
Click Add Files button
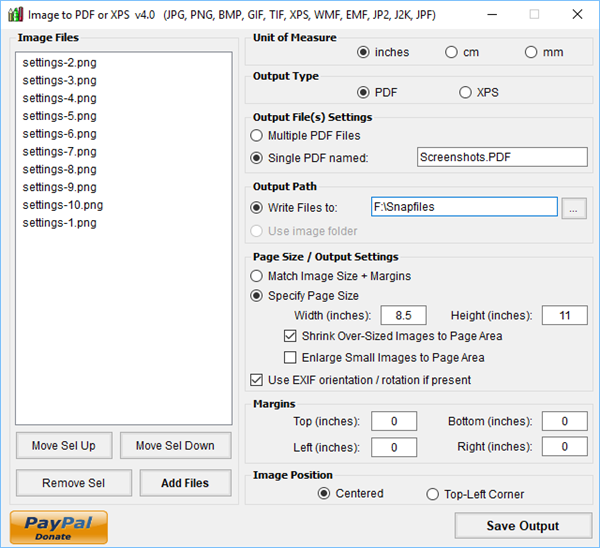(186, 483)
